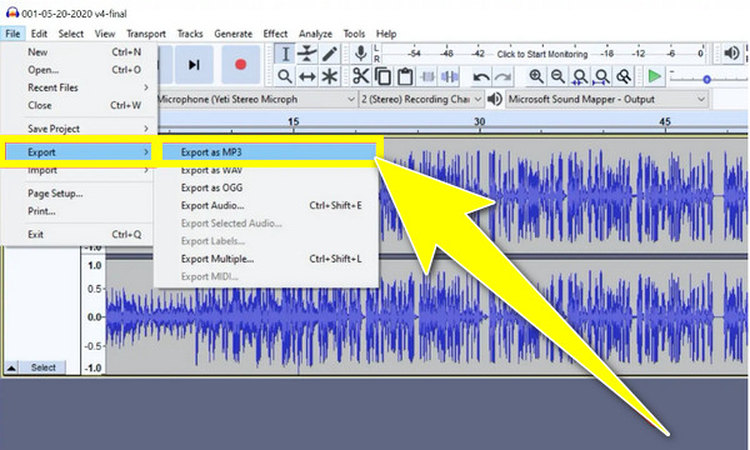
Task: Choose Open... in the File menu
Action: [x=79, y=69]
